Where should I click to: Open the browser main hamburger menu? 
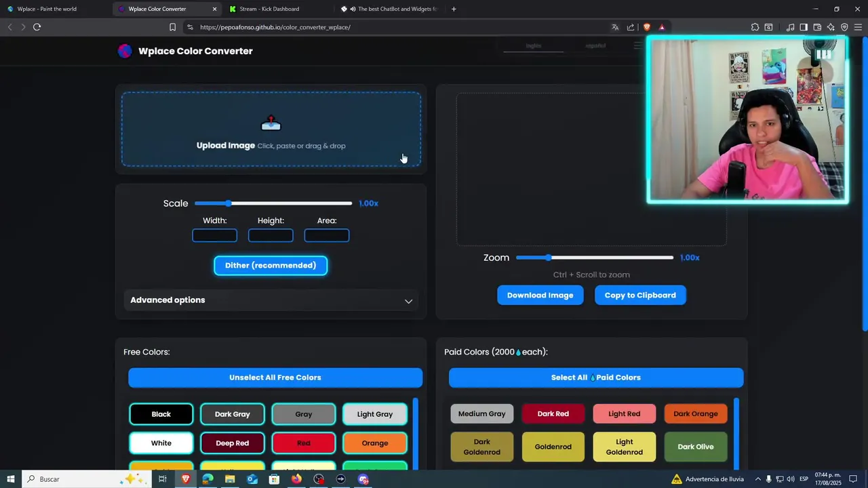(x=858, y=27)
